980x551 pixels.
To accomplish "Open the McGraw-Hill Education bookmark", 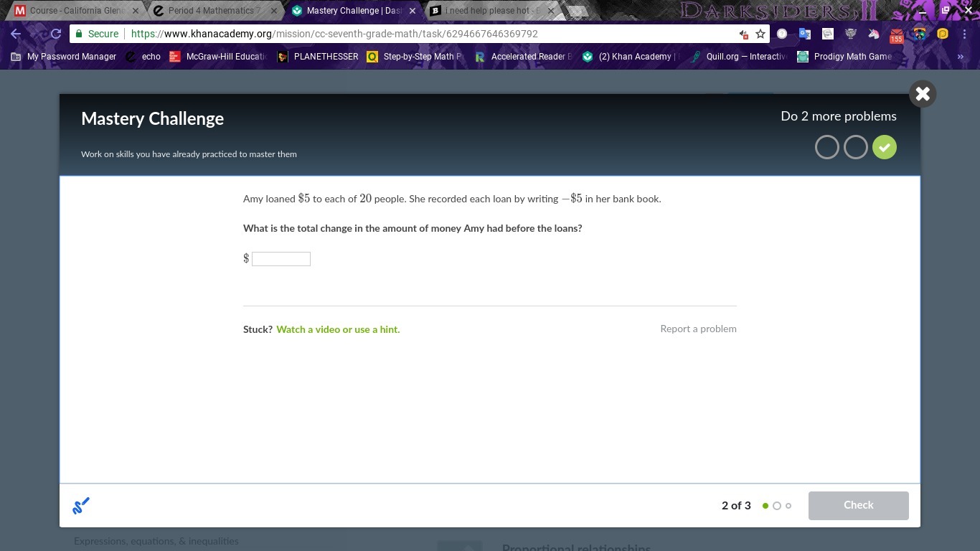I will [x=217, y=57].
